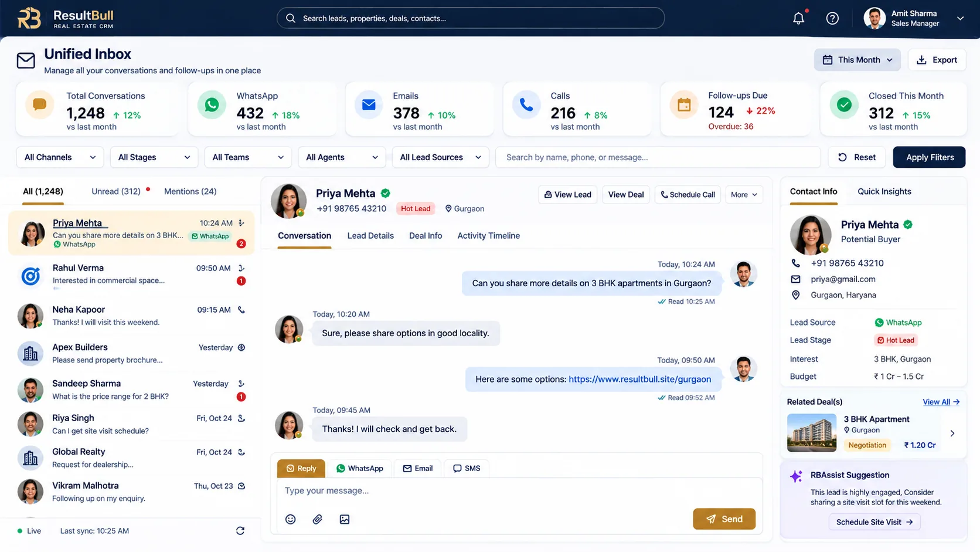Screen dimensions: 980x552
Task: Click the ResultBull logo
Action: (x=65, y=18)
